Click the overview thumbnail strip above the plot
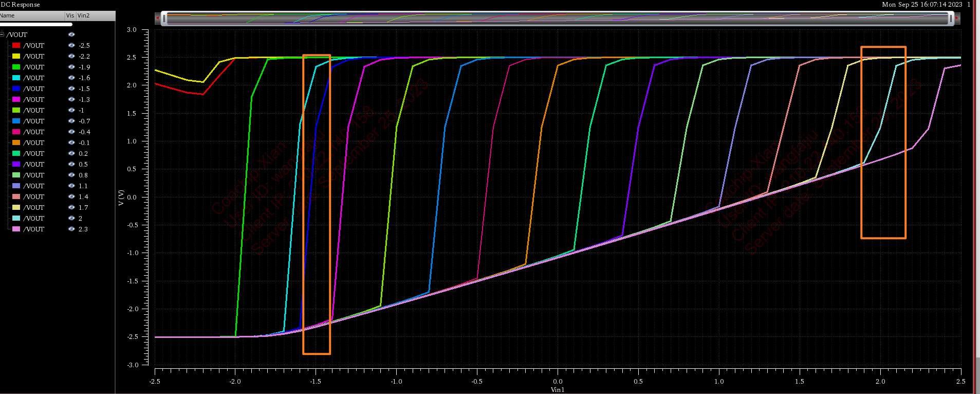 [558, 19]
